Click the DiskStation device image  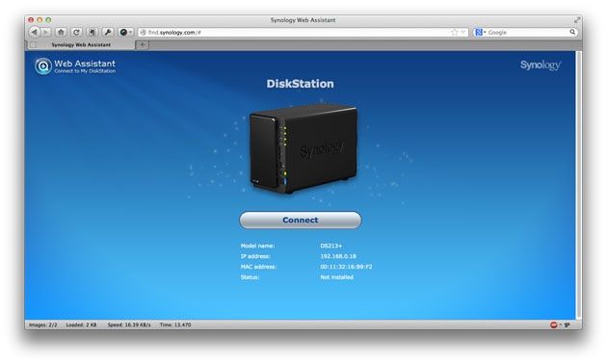[x=303, y=148]
